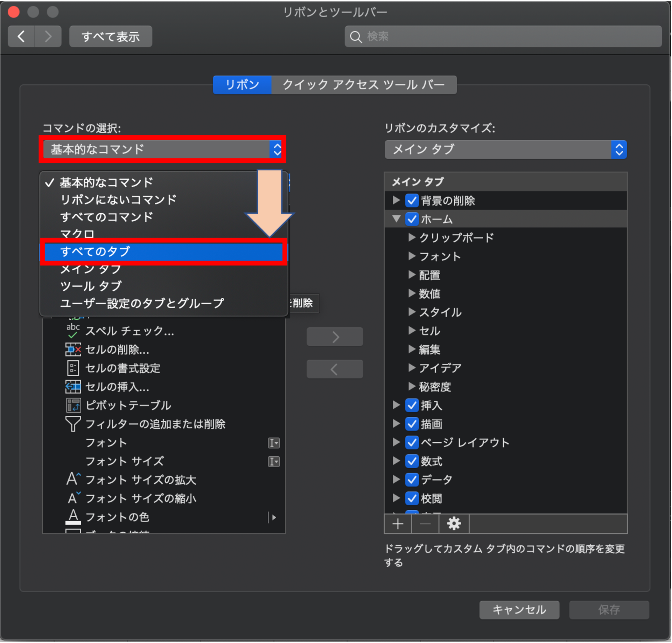Viewport: 672px width, 643px height.
Task: Select ツール タブ menu option
Action: 164,286
